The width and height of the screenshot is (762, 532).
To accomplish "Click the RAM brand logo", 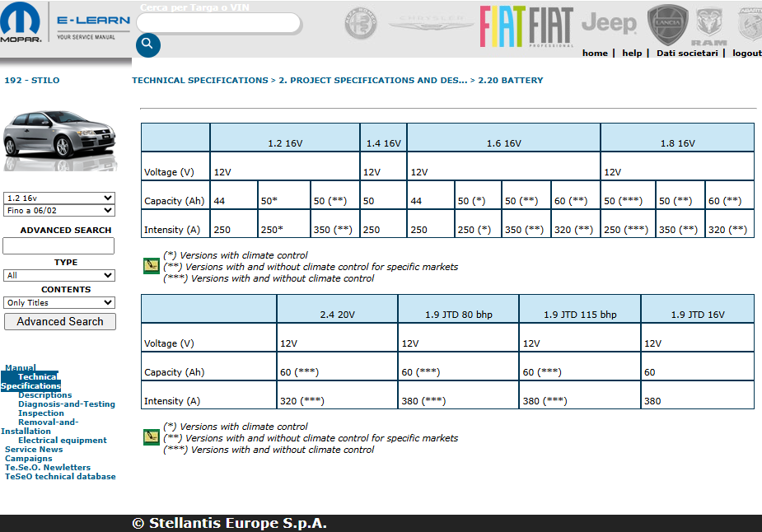I will pos(708,26).
